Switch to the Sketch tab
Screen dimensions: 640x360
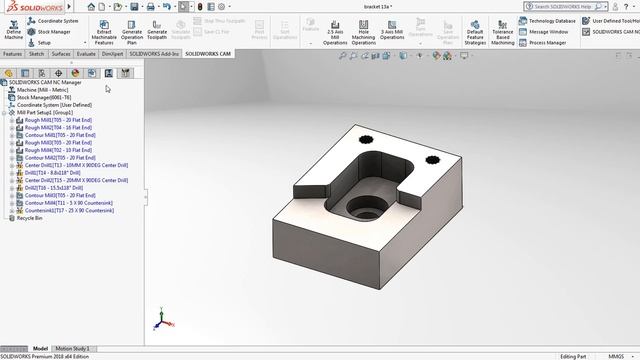coord(36,54)
